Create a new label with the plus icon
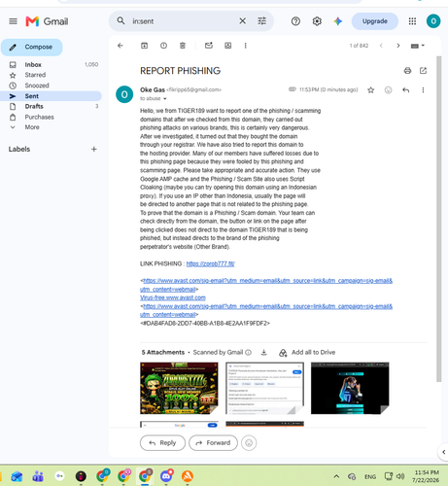 click(94, 149)
